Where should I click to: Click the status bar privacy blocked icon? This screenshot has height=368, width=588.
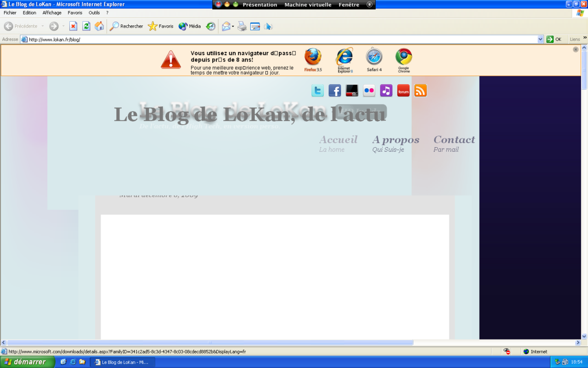pos(507,351)
